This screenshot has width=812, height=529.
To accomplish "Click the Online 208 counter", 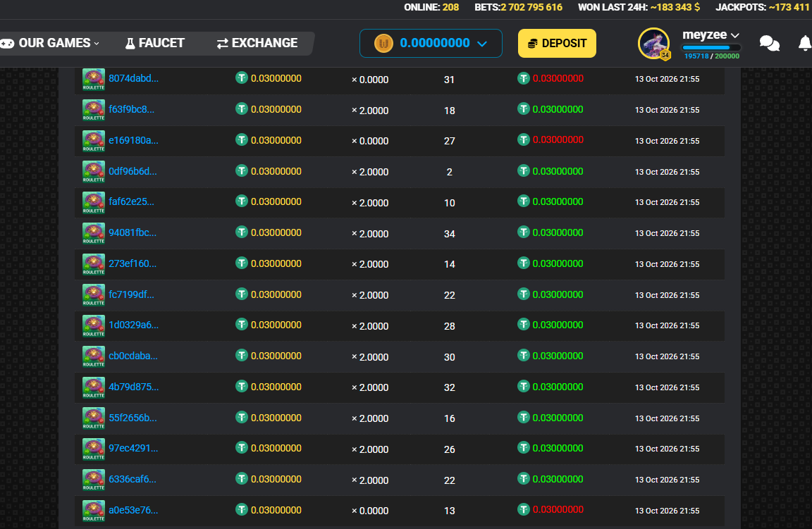I will click(x=431, y=7).
